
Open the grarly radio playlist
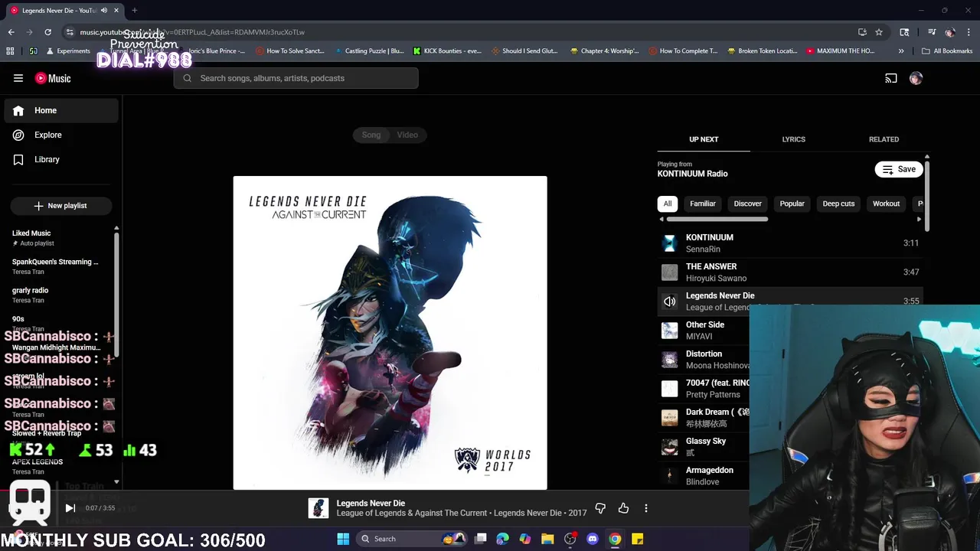click(60, 295)
